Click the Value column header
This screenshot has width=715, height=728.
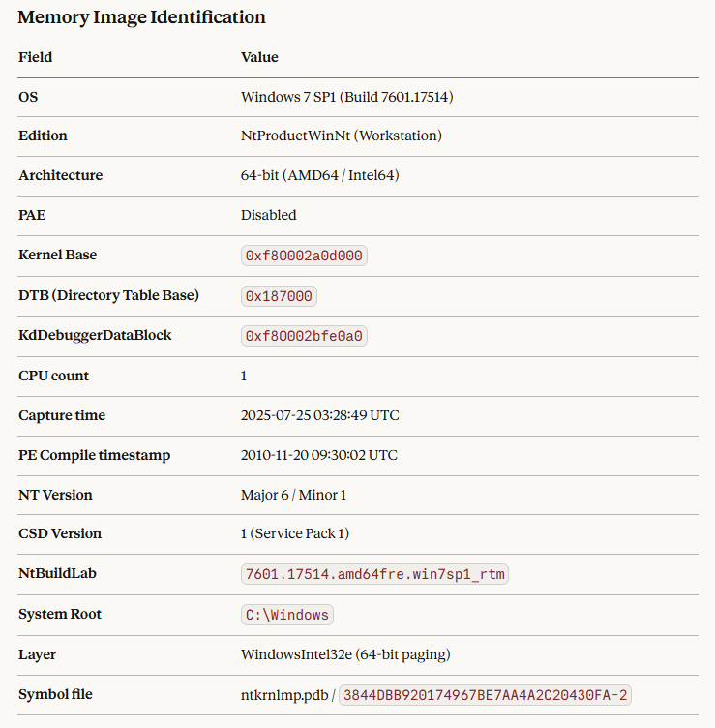tap(259, 57)
